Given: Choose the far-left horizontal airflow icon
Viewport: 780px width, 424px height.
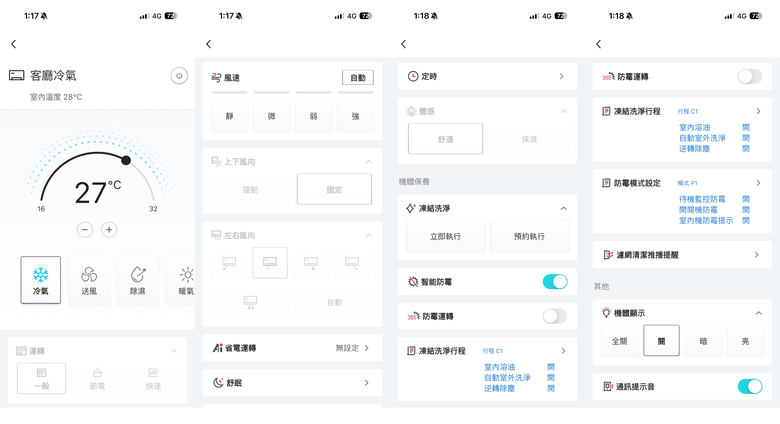Looking at the screenshot, I should pyautogui.click(x=229, y=263).
